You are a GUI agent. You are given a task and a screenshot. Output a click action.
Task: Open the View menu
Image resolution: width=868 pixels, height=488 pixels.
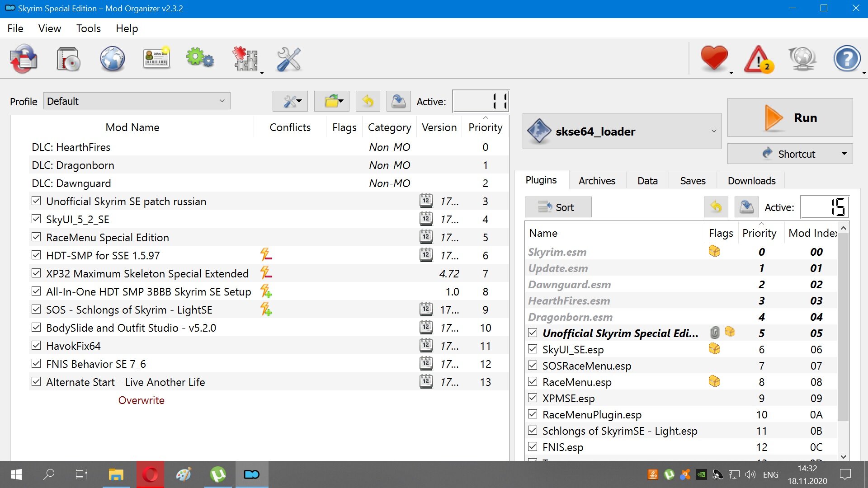[50, 28]
